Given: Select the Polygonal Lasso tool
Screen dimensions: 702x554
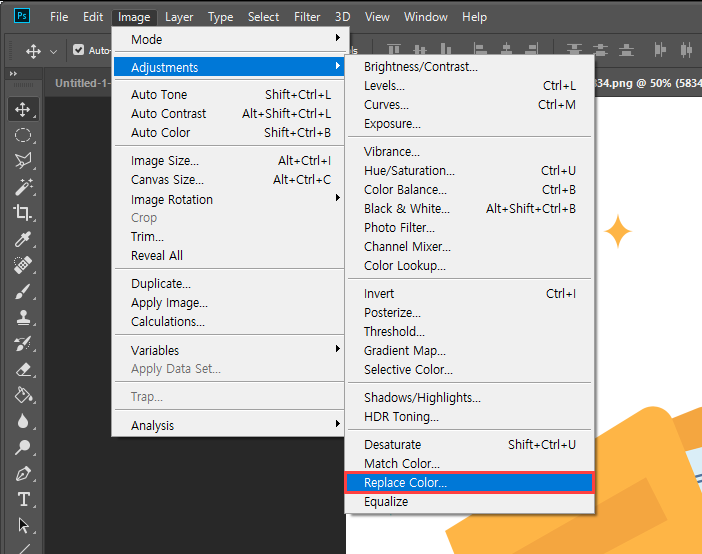Looking at the screenshot, I should click(23, 161).
